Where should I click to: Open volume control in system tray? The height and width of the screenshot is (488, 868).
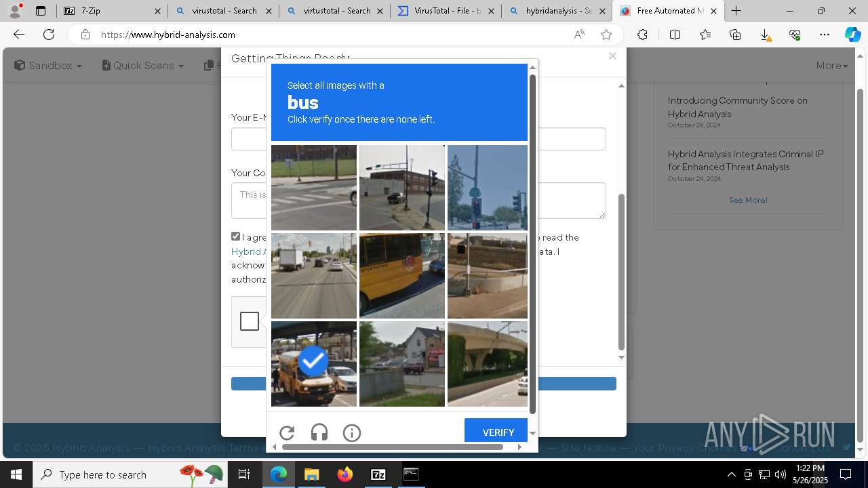[780, 474]
